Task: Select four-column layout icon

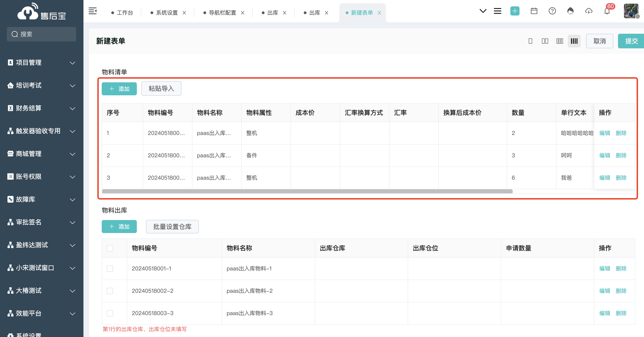Action: tap(574, 41)
